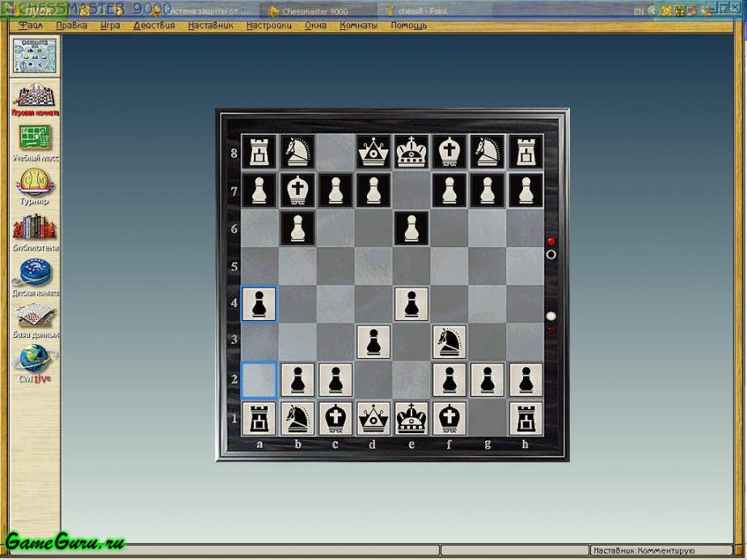
Task: Open the Комнаты menu
Action: [x=358, y=26]
